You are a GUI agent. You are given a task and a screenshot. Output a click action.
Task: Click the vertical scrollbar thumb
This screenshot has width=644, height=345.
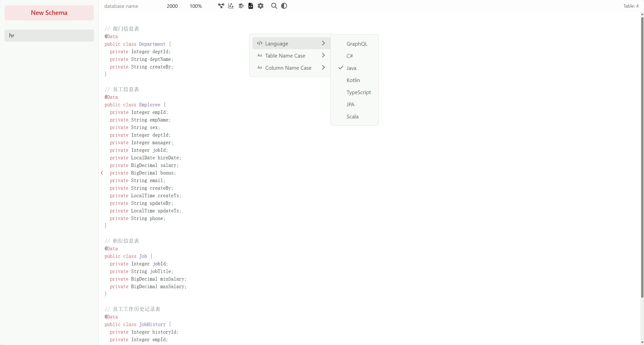pos(642,157)
